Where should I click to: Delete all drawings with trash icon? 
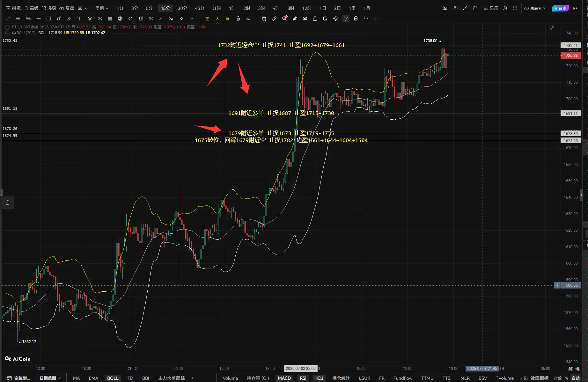(356, 19)
